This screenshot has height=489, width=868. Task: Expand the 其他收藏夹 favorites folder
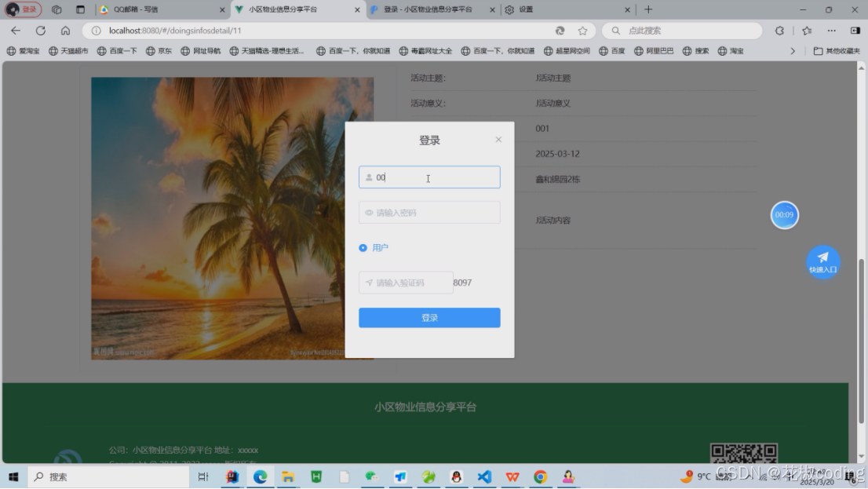834,50
